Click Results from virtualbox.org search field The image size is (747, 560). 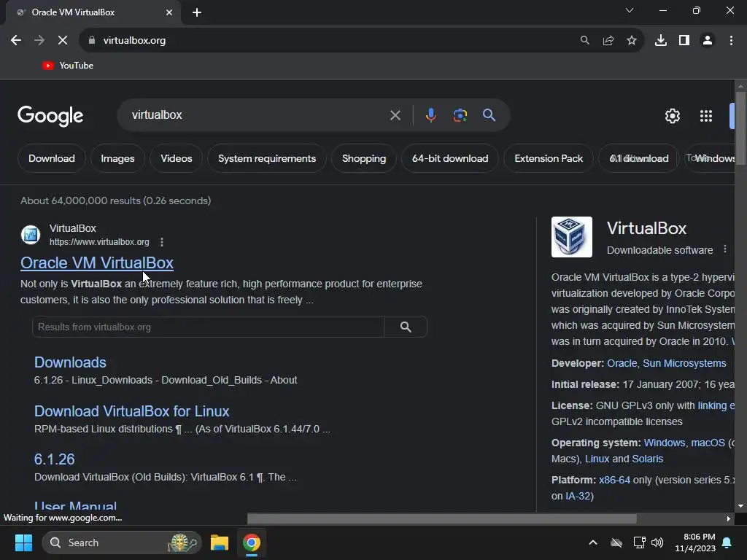(x=208, y=327)
